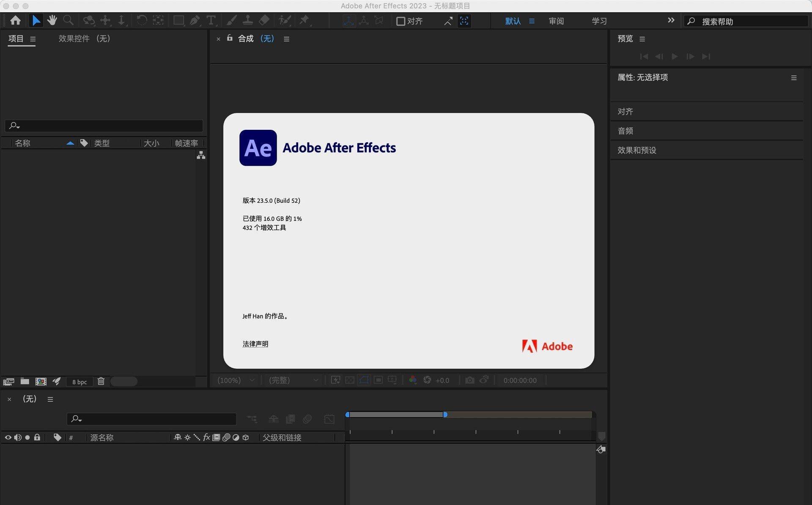Screen dimensions: 812x505
Task: Select the Zoom magnifier tool
Action: (68, 20)
